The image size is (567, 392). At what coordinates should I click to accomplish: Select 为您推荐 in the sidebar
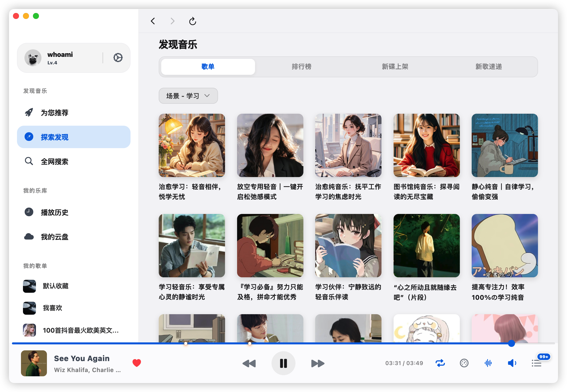pos(55,112)
